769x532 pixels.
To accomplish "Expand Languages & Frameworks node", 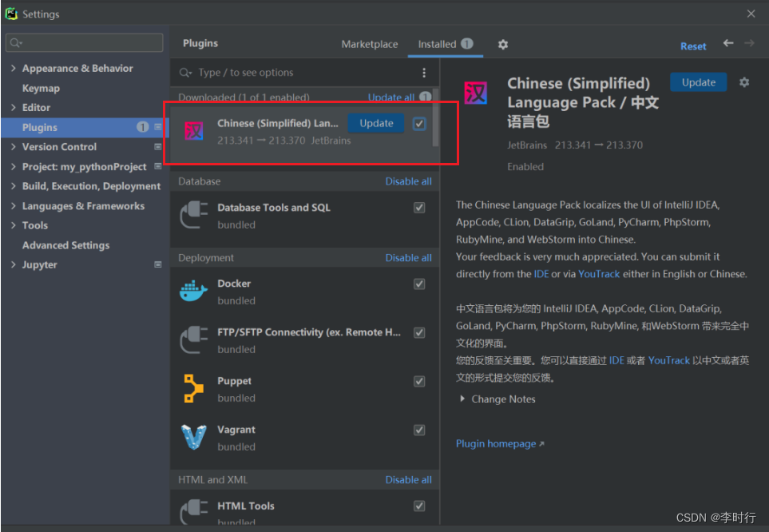I will [x=14, y=205].
